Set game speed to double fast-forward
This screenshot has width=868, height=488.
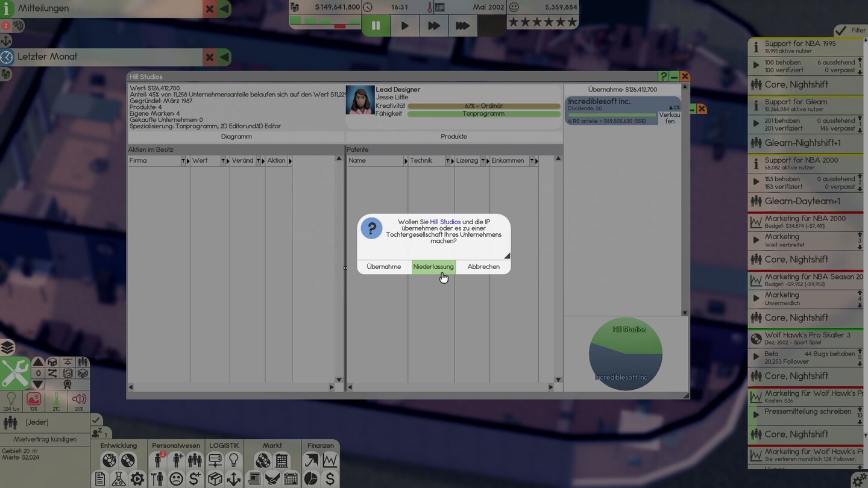tap(434, 26)
